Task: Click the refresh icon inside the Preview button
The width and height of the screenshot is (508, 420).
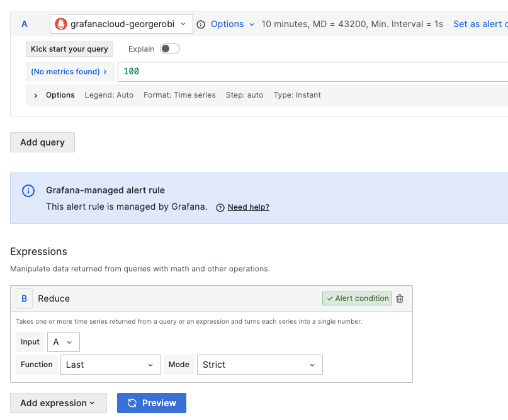Action: point(133,403)
